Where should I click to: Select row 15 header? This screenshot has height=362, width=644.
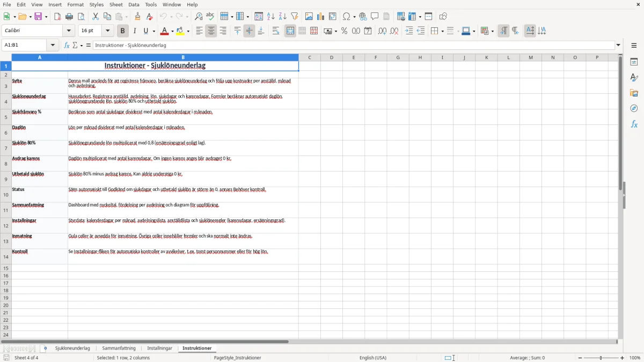6,268
